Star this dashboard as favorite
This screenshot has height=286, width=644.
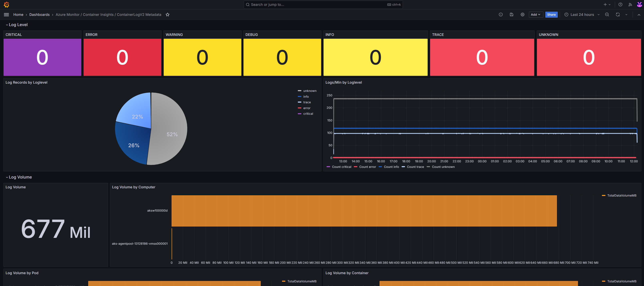point(168,14)
